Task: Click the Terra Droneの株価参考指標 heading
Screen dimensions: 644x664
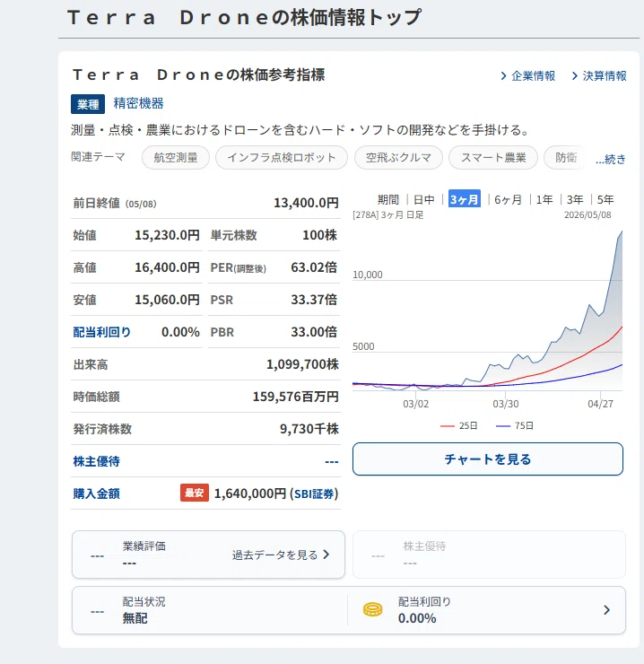Action: tap(198, 75)
